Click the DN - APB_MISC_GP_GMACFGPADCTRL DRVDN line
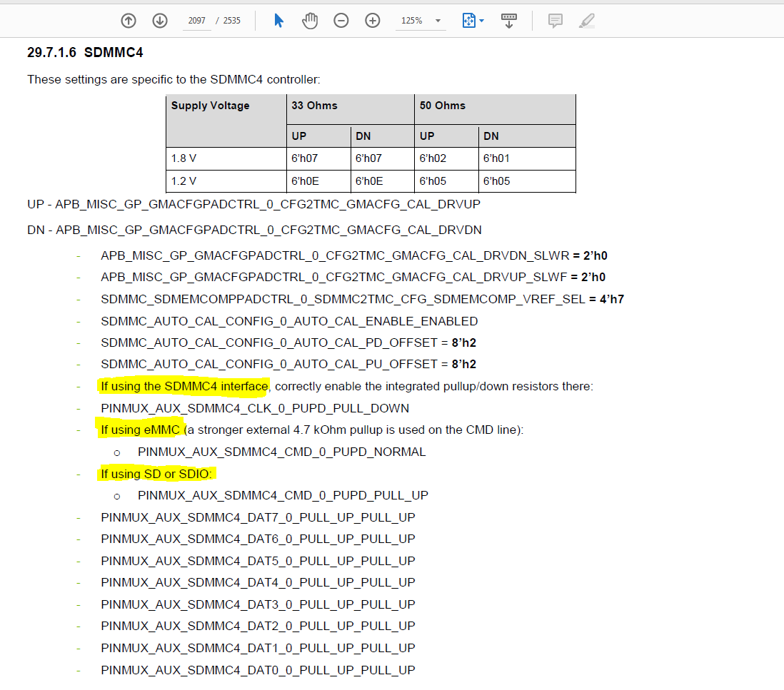Screen dimensions: 784x690 (254, 230)
